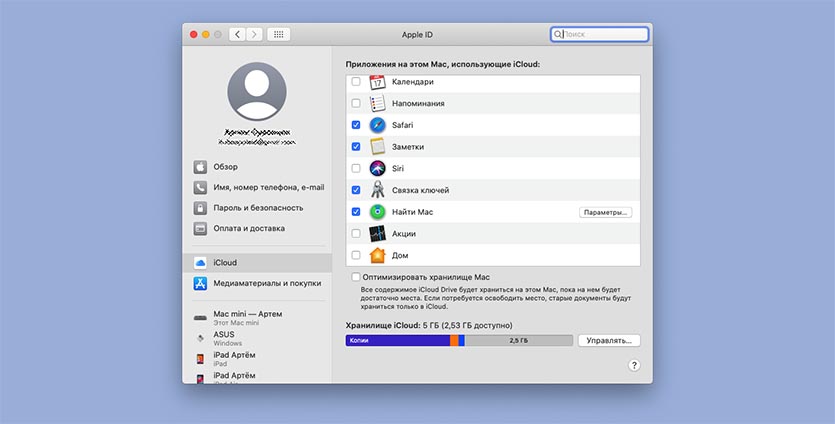Image resolution: width=835 pixels, height=424 pixels.
Task: Click the iCloud storage usage bar
Action: [x=459, y=341]
